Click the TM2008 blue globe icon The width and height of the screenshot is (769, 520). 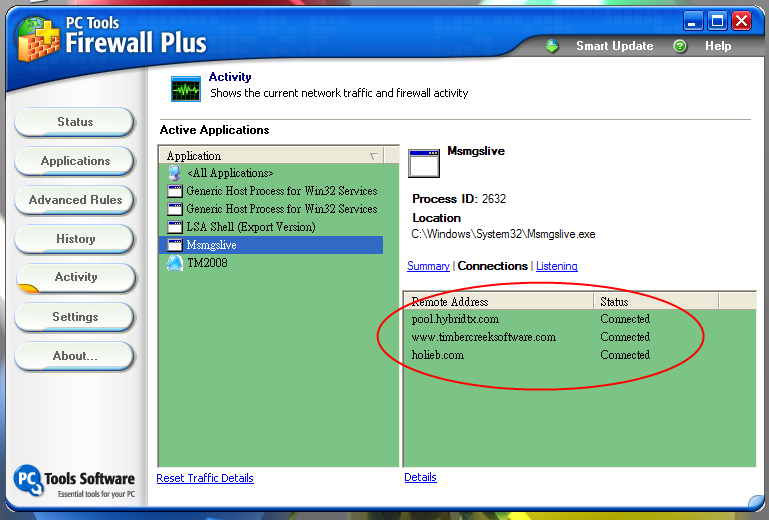coord(175,263)
